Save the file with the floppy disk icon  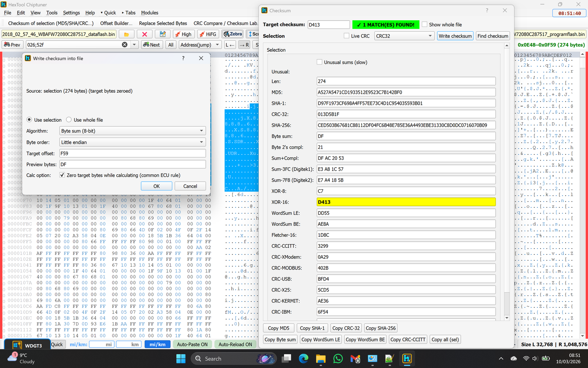point(162,34)
